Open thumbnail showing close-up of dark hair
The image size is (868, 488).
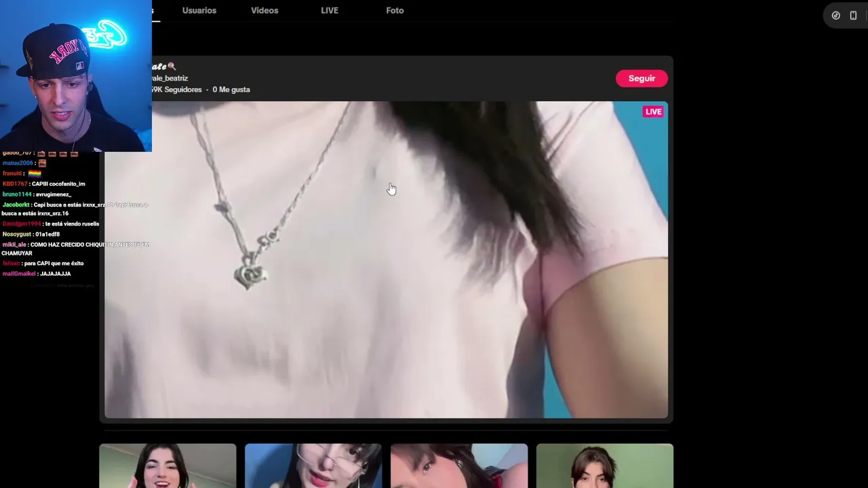click(459, 466)
